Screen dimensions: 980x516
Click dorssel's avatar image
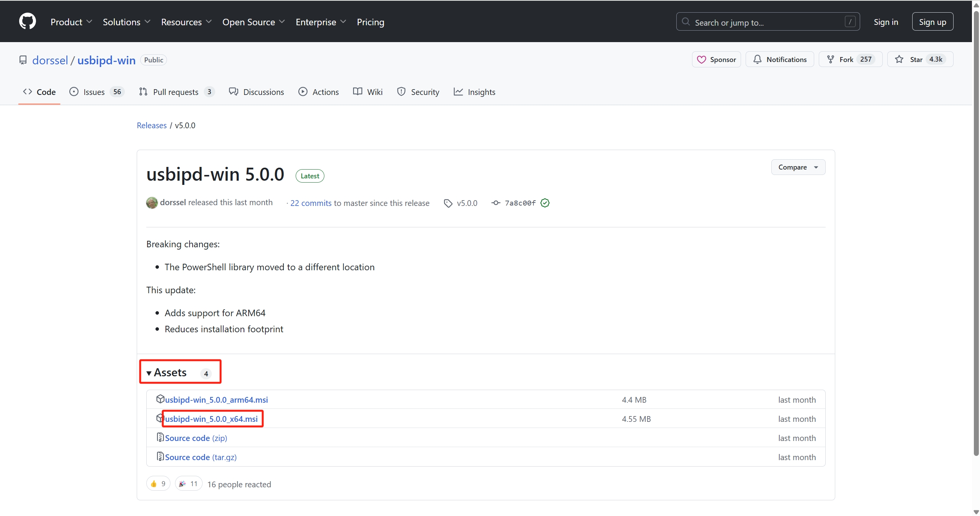tap(152, 203)
